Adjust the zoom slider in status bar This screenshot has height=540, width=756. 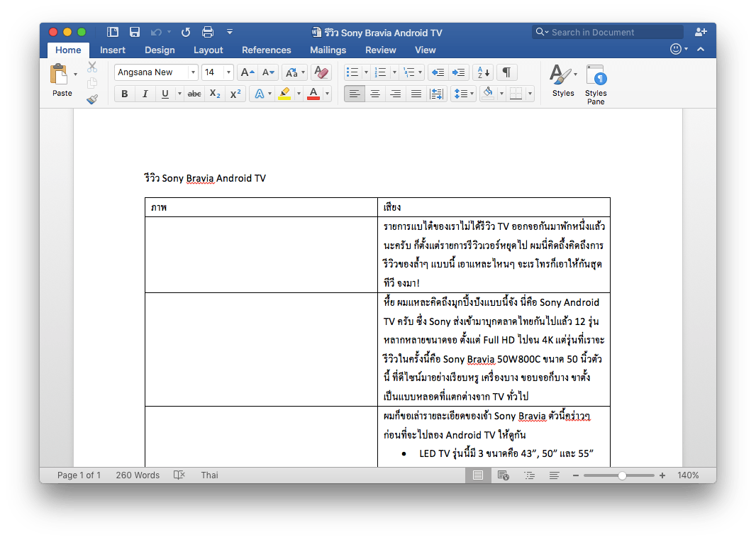pos(622,475)
